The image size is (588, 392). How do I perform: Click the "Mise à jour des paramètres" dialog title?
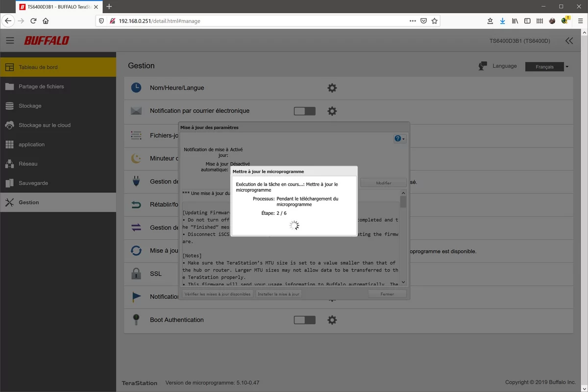coord(209,127)
